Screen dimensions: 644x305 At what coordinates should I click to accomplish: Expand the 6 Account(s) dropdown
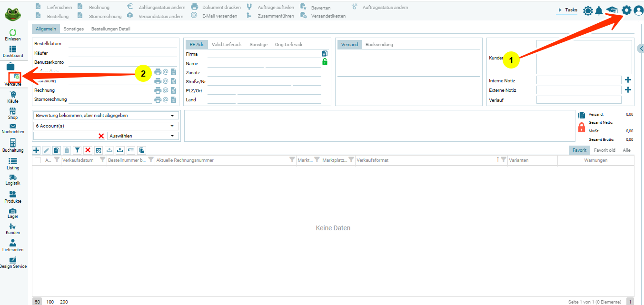tap(106, 126)
